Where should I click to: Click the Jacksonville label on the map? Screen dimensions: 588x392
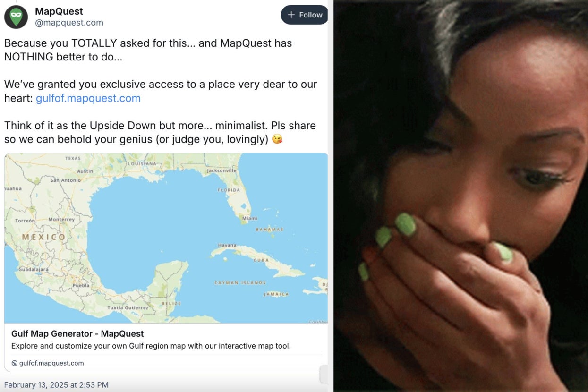coord(222,170)
